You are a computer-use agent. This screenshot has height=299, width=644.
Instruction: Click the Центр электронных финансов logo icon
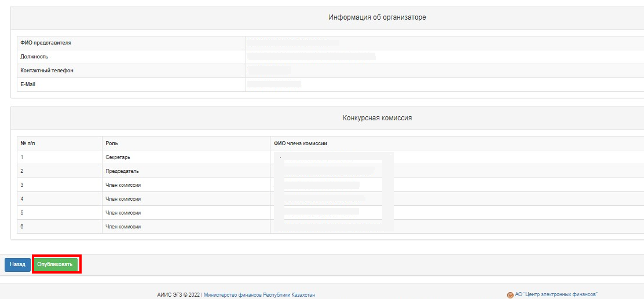click(x=511, y=295)
